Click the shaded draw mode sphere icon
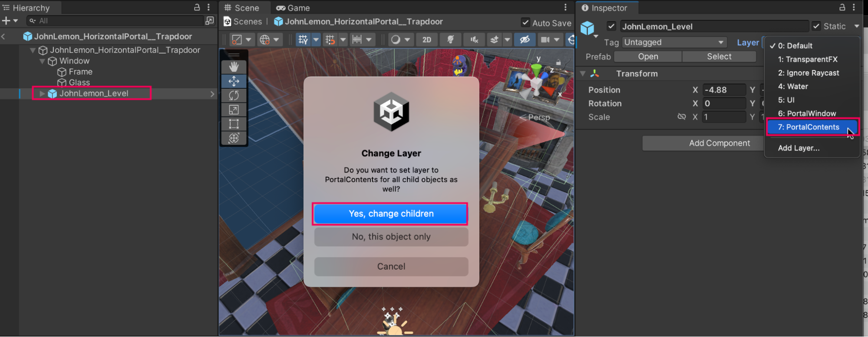 tap(396, 40)
